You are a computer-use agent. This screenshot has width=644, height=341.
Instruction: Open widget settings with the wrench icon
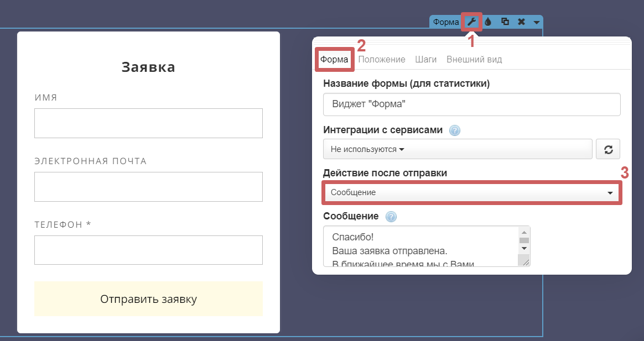[471, 22]
